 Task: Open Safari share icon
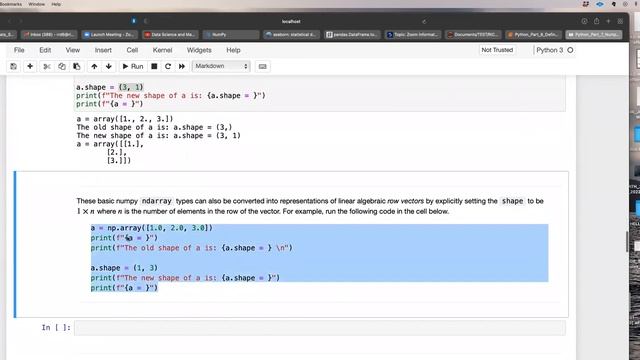[x=596, y=21]
